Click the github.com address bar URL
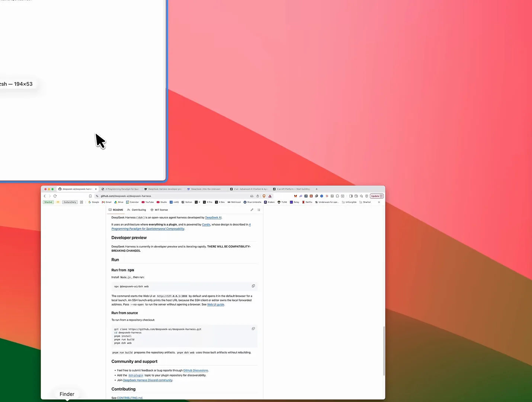Viewport: 532px width, 402px height. (126, 196)
